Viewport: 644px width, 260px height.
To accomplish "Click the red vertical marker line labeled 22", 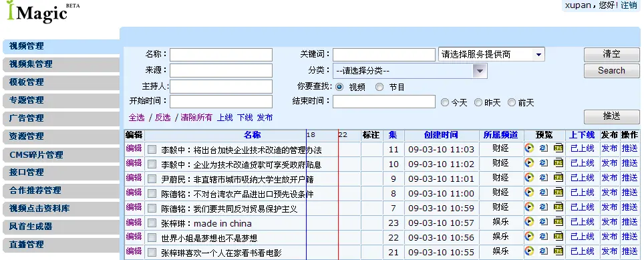I will (x=339, y=194).
